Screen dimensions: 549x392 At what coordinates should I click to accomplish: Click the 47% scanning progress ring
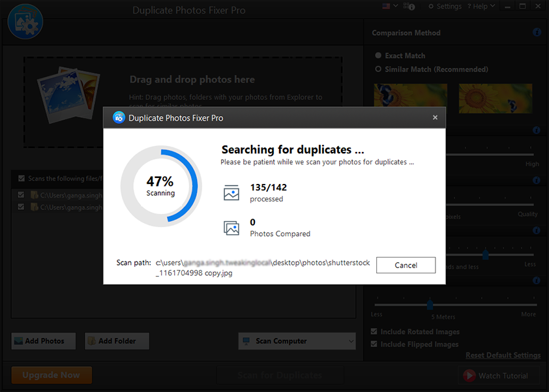click(x=160, y=186)
